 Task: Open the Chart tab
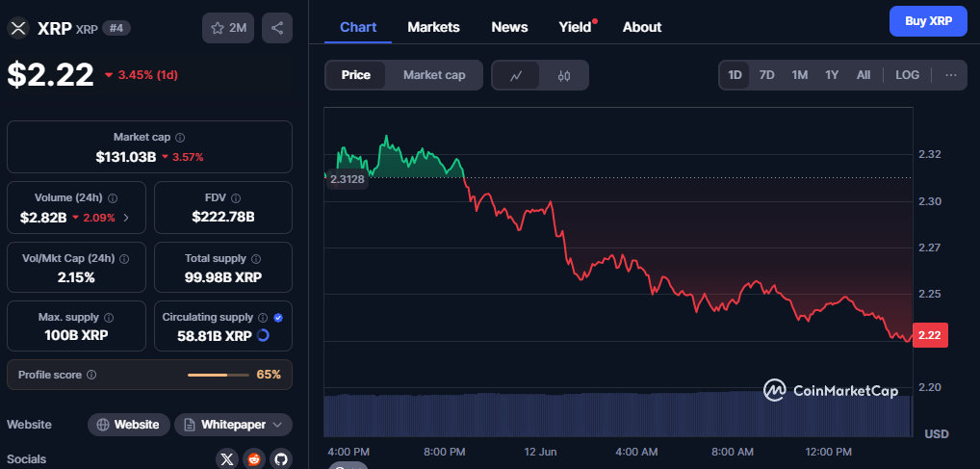(x=358, y=27)
